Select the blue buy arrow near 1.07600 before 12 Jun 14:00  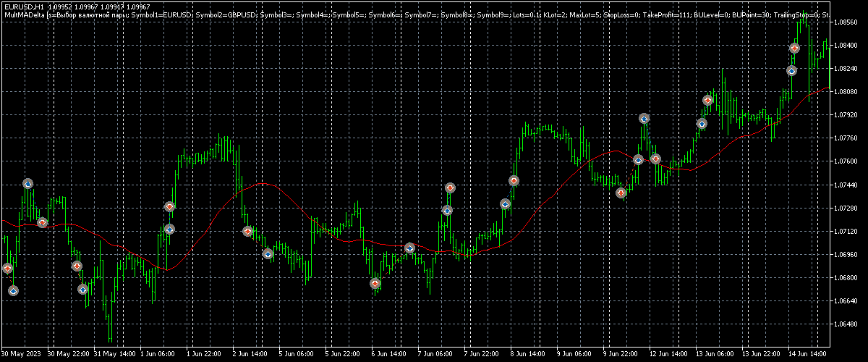click(x=638, y=160)
